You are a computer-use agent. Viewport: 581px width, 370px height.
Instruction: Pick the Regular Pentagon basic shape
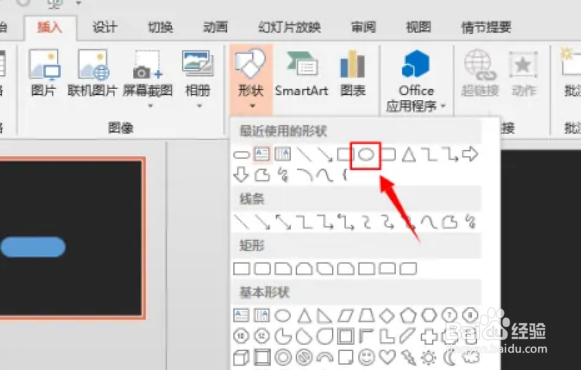(x=408, y=316)
